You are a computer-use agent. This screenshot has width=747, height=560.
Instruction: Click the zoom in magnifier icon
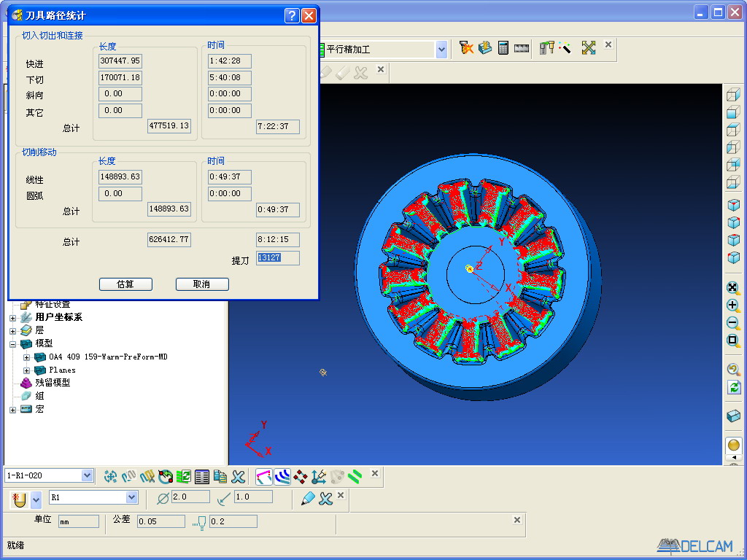tap(732, 306)
